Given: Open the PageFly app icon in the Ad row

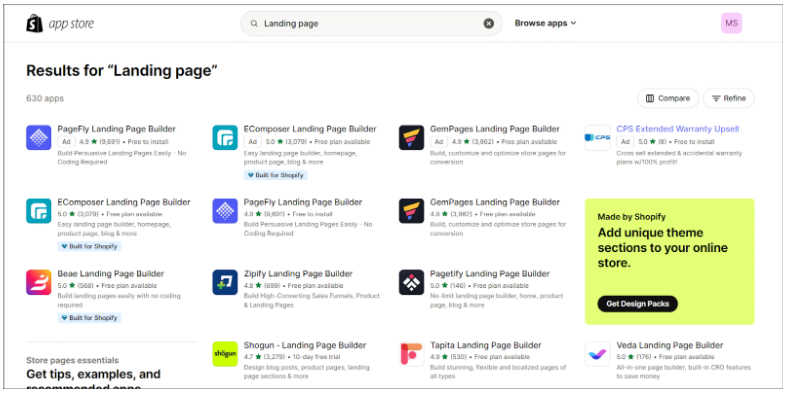Looking at the screenshot, I should click(39, 138).
